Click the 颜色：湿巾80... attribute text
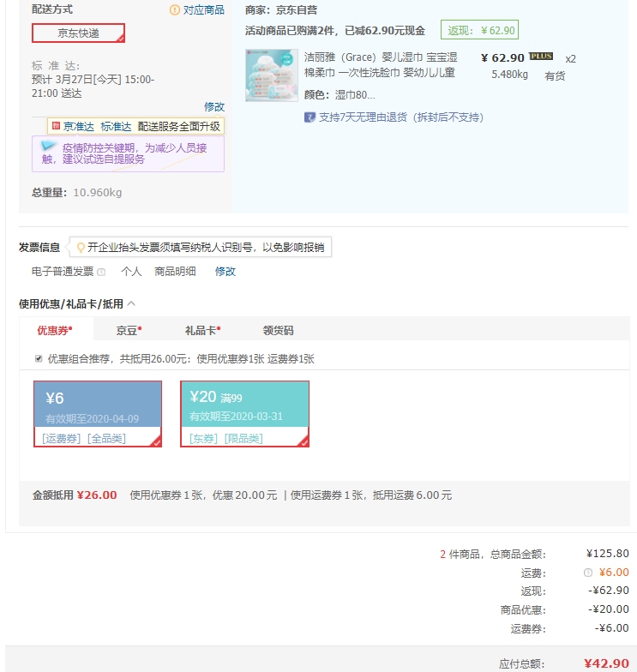The width and height of the screenshot is (637, 672). point(340,94)
